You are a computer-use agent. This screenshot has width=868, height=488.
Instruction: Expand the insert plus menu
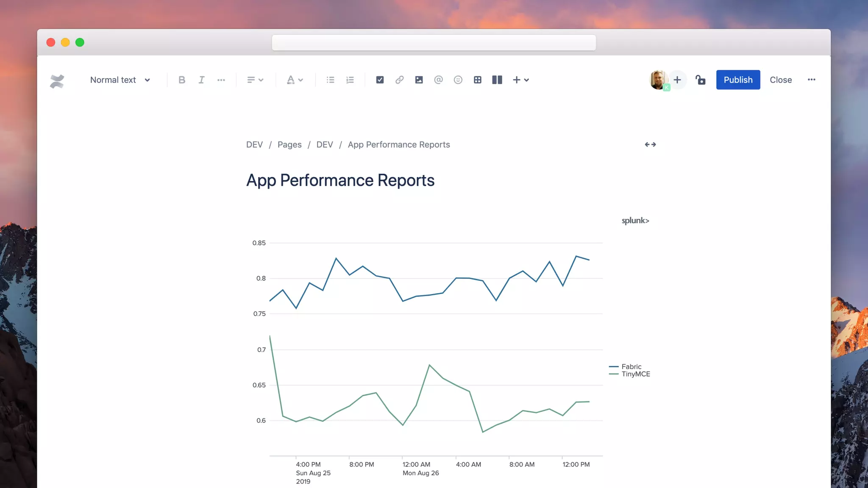pyautogui.click(x=520, y=80)
